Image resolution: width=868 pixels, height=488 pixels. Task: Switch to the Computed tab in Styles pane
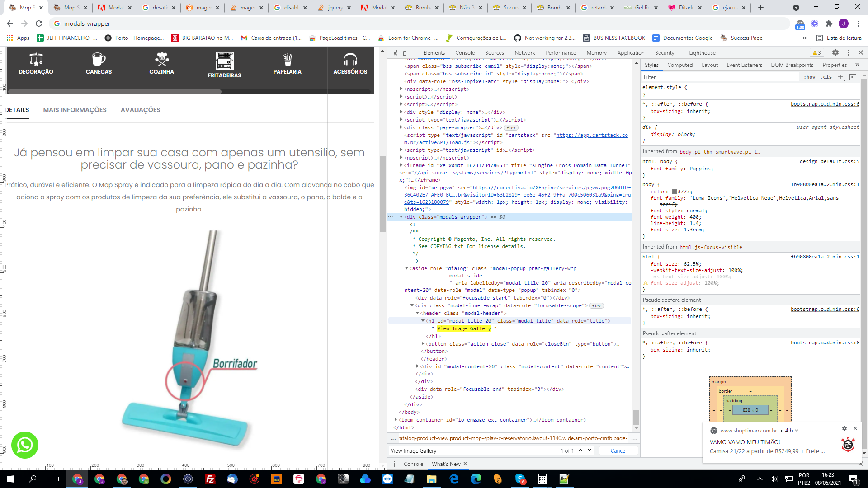680,65
